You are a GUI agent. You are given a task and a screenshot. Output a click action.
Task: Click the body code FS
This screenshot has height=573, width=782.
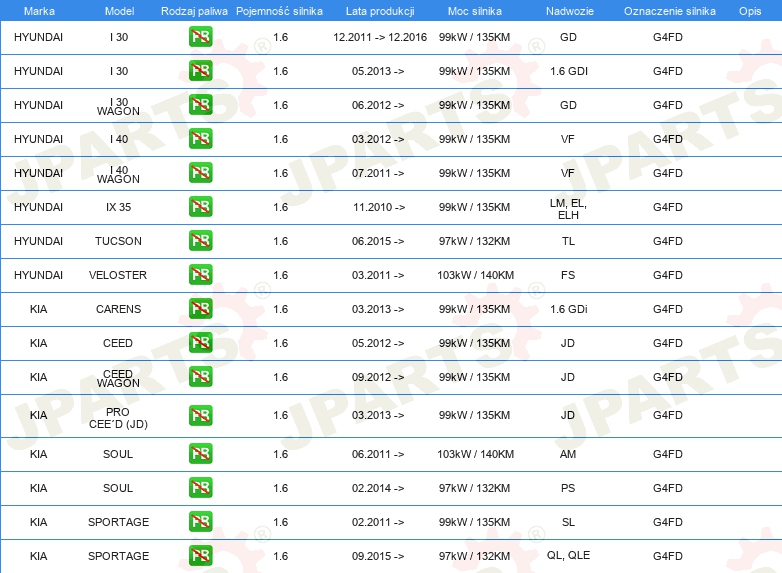click(x=568, y=275)
